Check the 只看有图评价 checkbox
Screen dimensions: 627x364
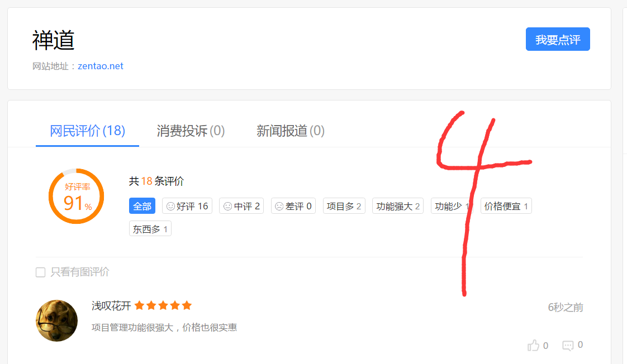[40, 272]
